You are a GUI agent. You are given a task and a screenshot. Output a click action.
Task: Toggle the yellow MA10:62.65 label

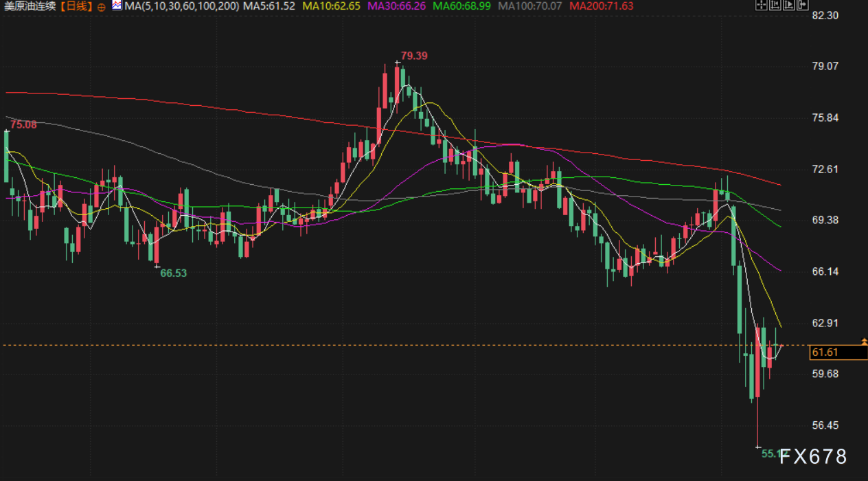coord(331,6)
